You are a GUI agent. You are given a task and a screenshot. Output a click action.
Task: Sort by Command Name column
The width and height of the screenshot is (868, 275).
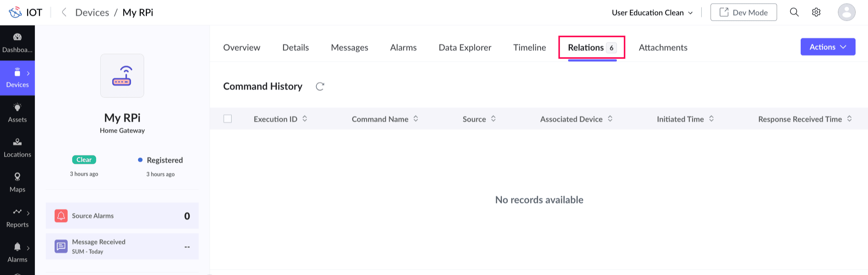coord(415,118)
